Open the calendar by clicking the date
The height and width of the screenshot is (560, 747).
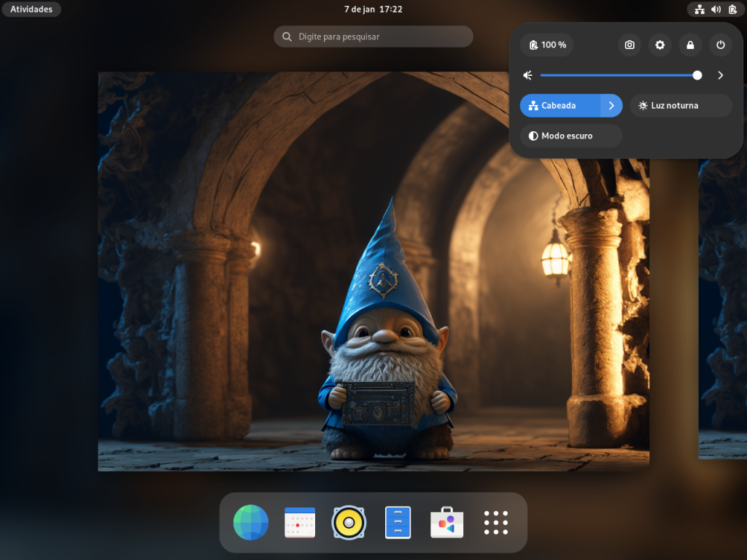[x=373, y=9]
